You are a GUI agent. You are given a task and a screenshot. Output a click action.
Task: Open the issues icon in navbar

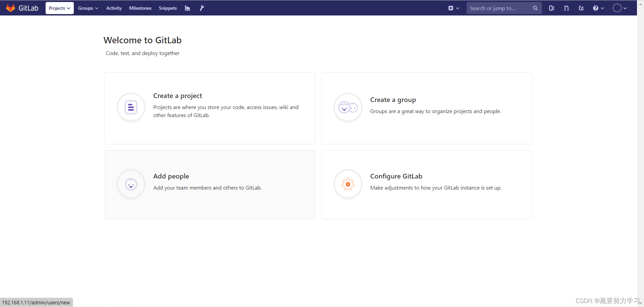551,8
